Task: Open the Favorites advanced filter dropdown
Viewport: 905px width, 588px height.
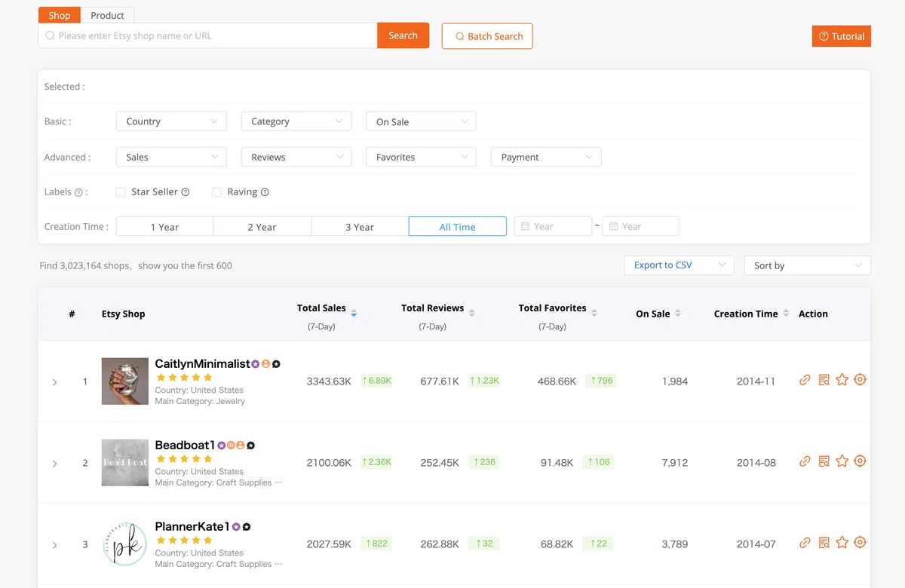Action: [x=421, y=157]
